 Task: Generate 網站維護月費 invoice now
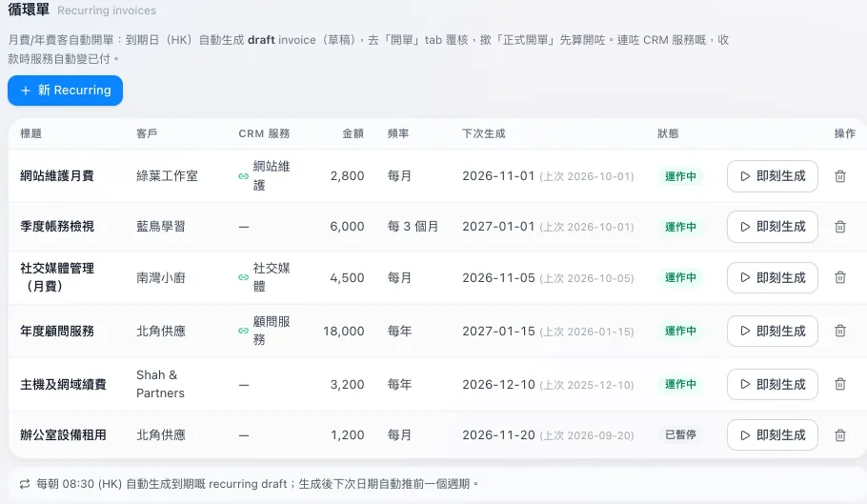(773, 176)
